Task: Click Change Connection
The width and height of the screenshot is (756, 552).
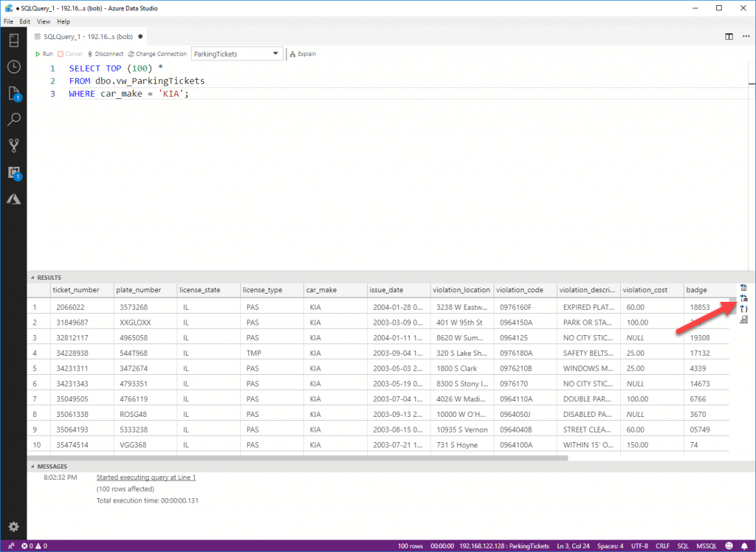Action: pos(157,54)
